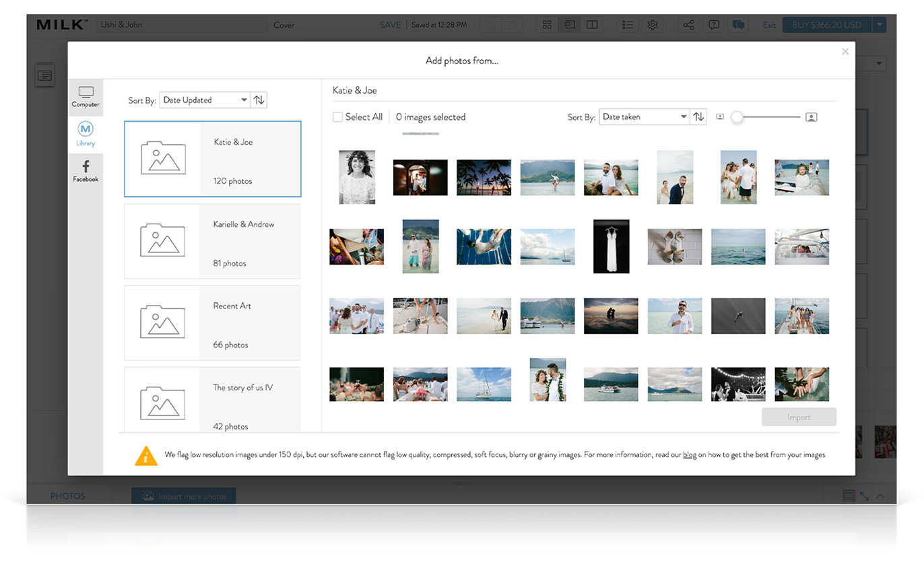Viewport: 924px width, 579px height.
Task: Click the Exit link in the editor
Action: click(769, 26)
